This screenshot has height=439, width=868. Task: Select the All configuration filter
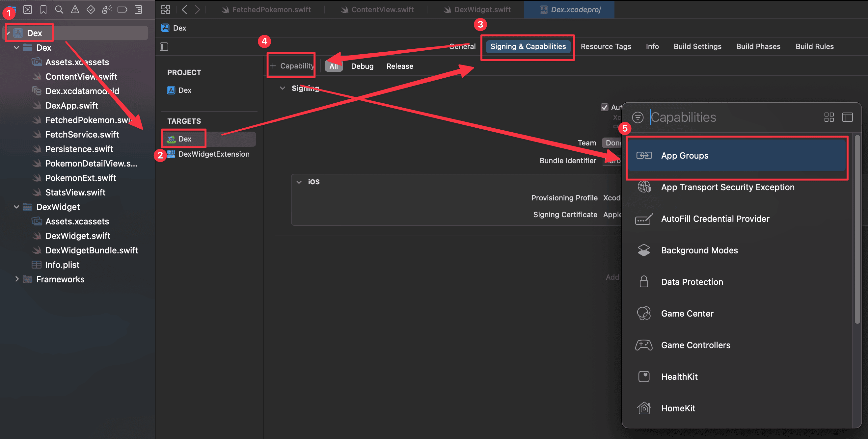pyautogui.click(x=334, y=66)
